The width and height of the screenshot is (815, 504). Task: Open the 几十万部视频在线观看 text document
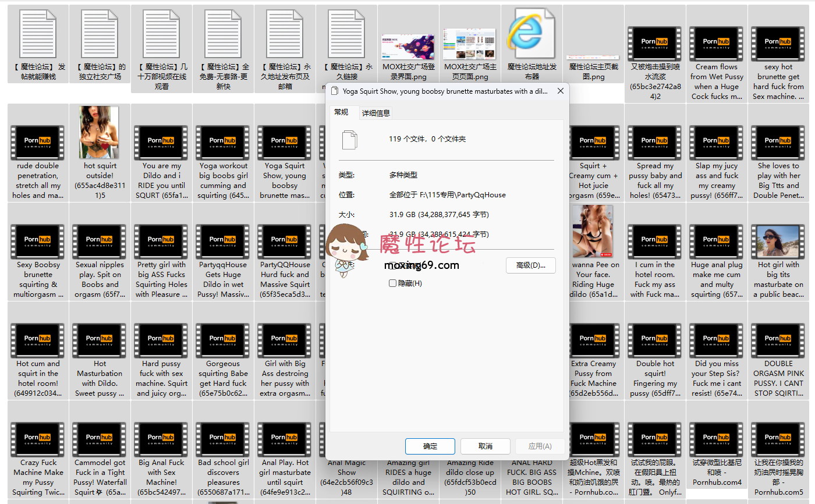tap(161, 34)
